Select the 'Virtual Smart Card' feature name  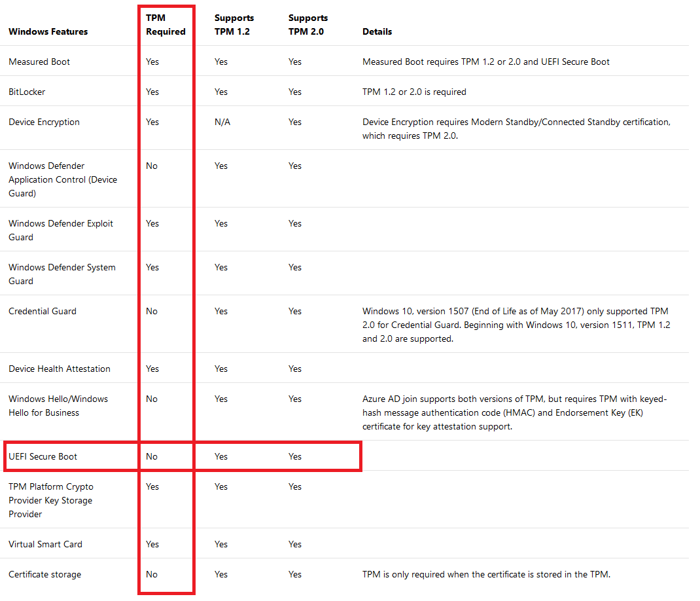(x=46, y=544)
